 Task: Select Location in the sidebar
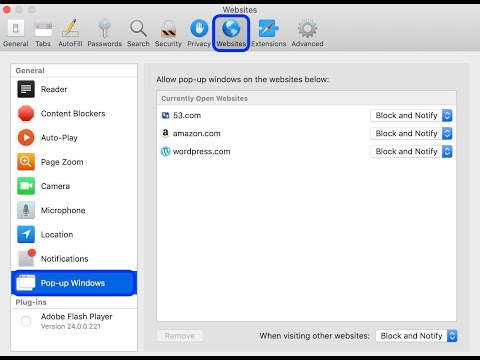74,235
